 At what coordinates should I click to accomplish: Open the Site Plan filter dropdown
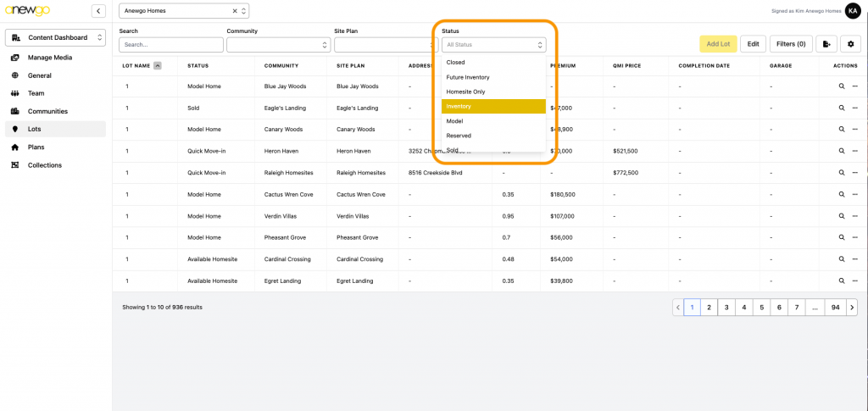pos(386,45)
